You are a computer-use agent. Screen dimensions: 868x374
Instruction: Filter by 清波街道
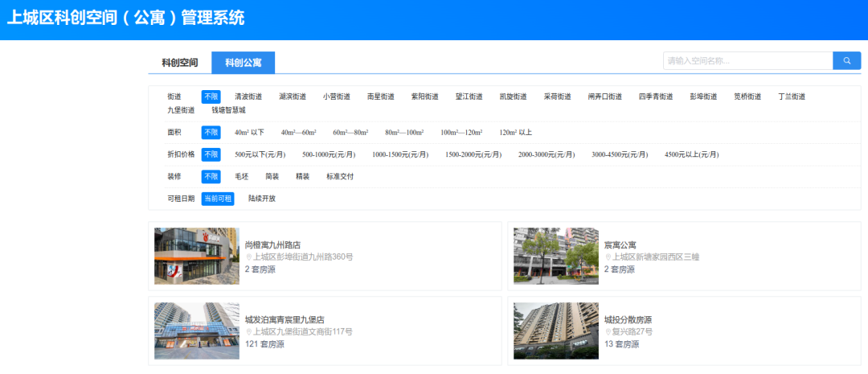click(x=248, y=97)
